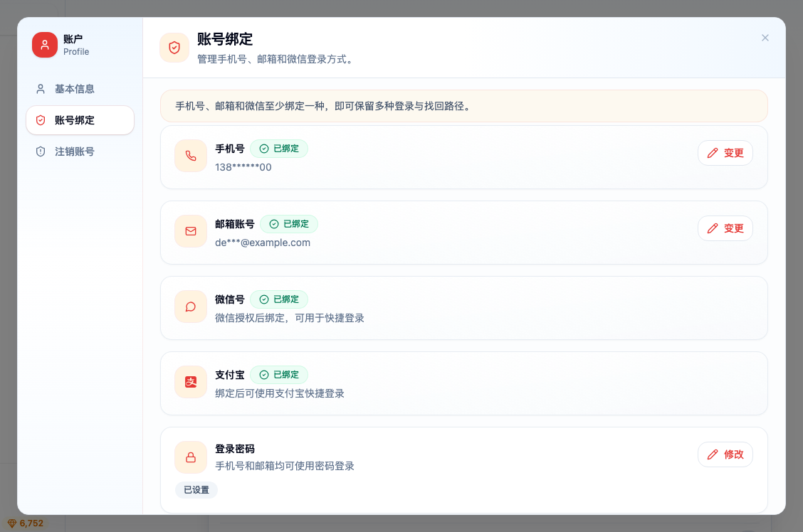Click the 已设置 status tag

tap(196, 490)
